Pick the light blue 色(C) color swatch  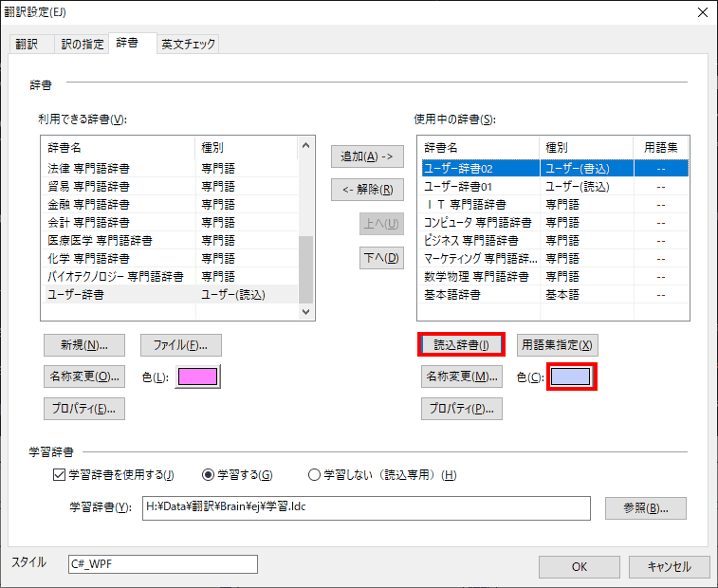pos(571,377)
